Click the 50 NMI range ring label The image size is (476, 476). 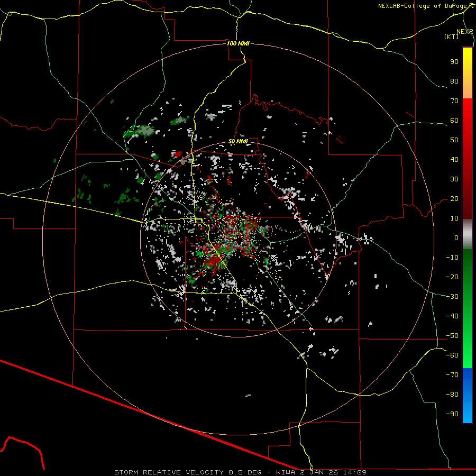pos(238,141)
